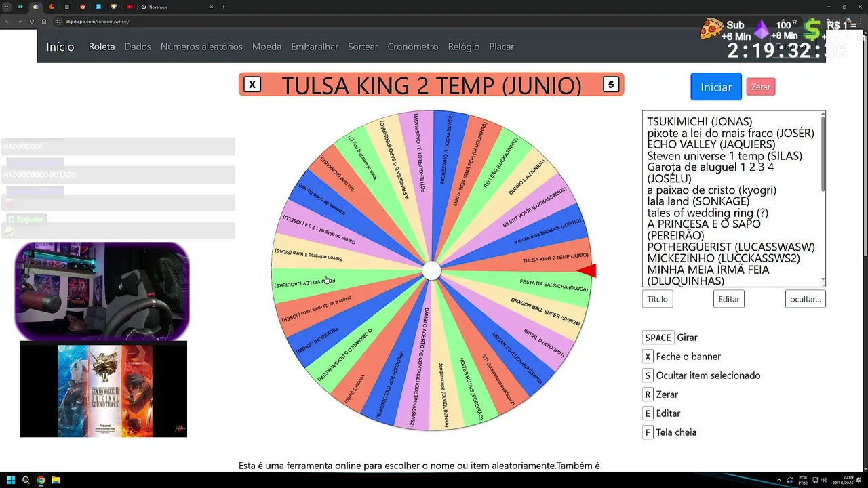The width and height of the screenshot is (868, 488).
Task: Click the X key button beside Feche o banner
Action: point(648,357)
